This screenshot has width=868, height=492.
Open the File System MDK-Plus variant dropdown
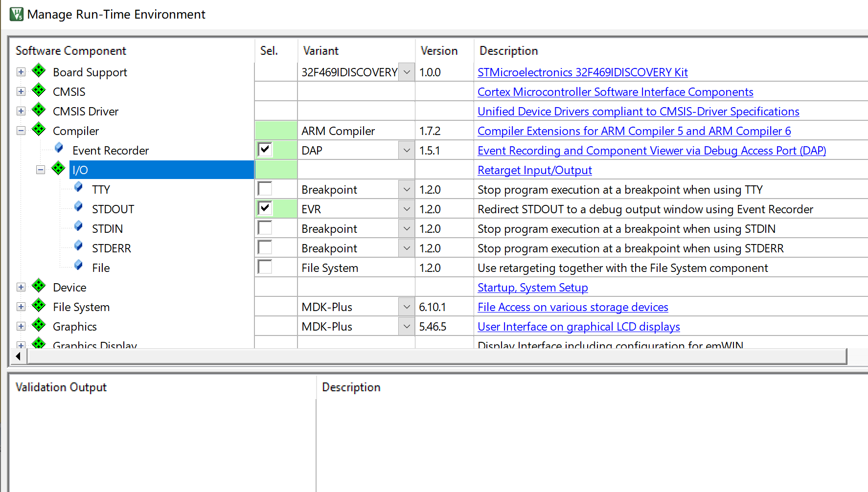tap(407, 307)
